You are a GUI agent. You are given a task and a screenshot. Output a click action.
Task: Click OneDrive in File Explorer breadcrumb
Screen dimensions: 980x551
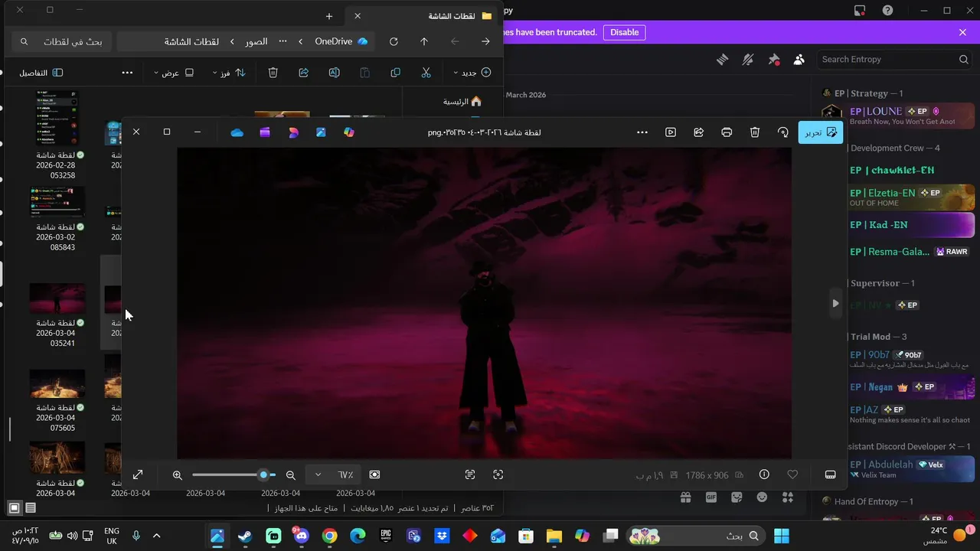(341, 41)
